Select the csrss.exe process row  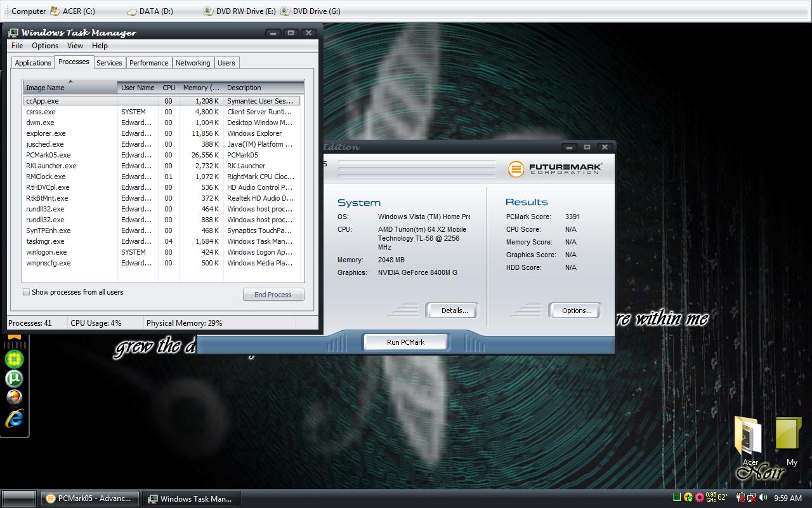(162, 112)
